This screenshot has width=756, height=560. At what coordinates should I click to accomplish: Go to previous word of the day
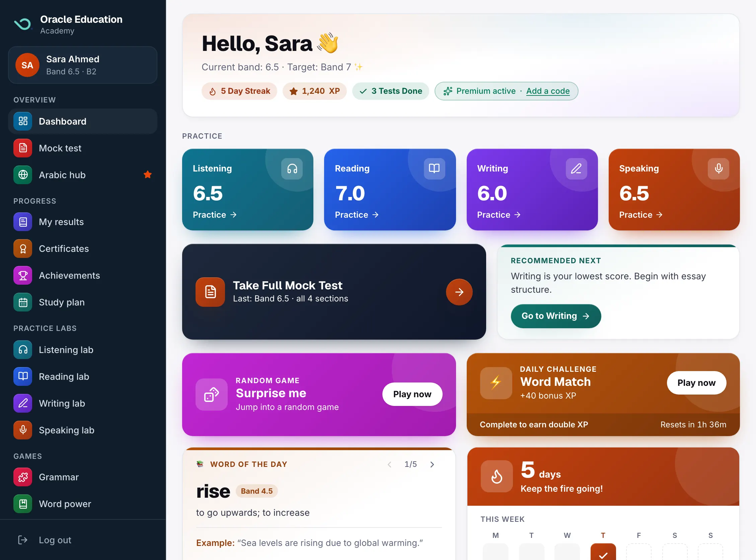(389, 465)
